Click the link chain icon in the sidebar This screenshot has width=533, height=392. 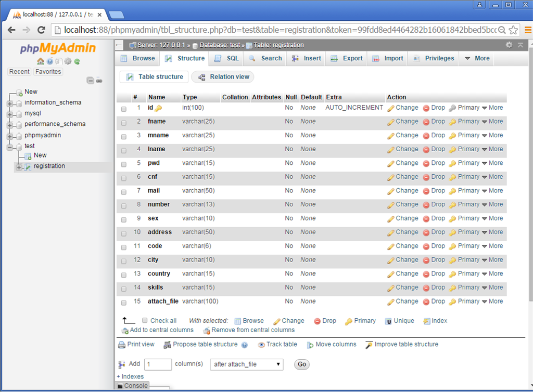point(99,81)
